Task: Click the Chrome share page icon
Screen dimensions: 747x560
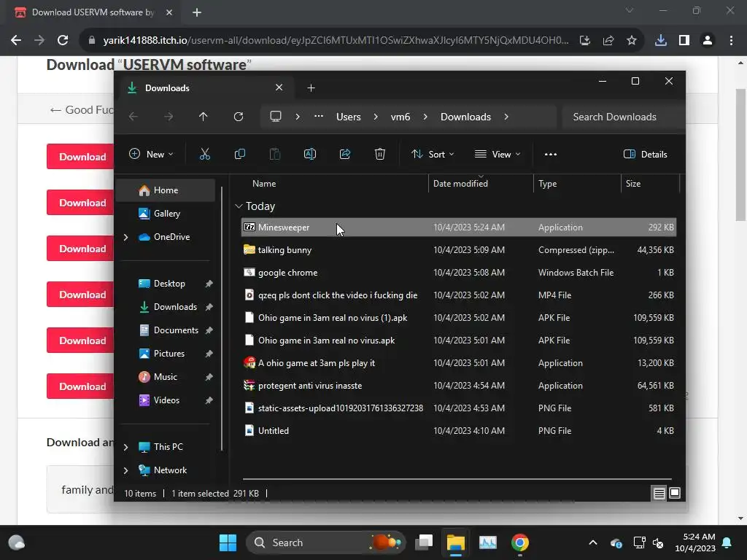Action: coord(608,41)
